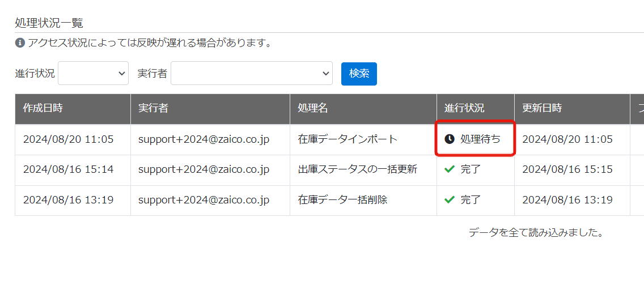Click the 作成日時 column header
644x285 pixels.
pos(73,109)
